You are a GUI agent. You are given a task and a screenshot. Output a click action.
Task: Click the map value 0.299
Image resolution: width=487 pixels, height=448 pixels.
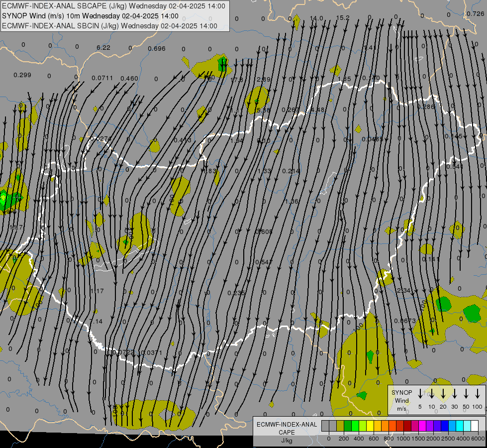22,75
